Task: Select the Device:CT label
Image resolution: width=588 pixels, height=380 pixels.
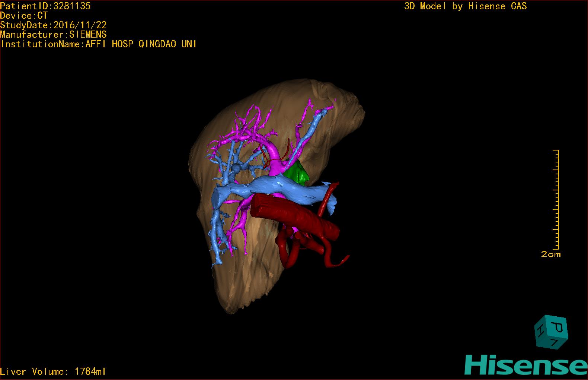Action: (x=24, y=16)
